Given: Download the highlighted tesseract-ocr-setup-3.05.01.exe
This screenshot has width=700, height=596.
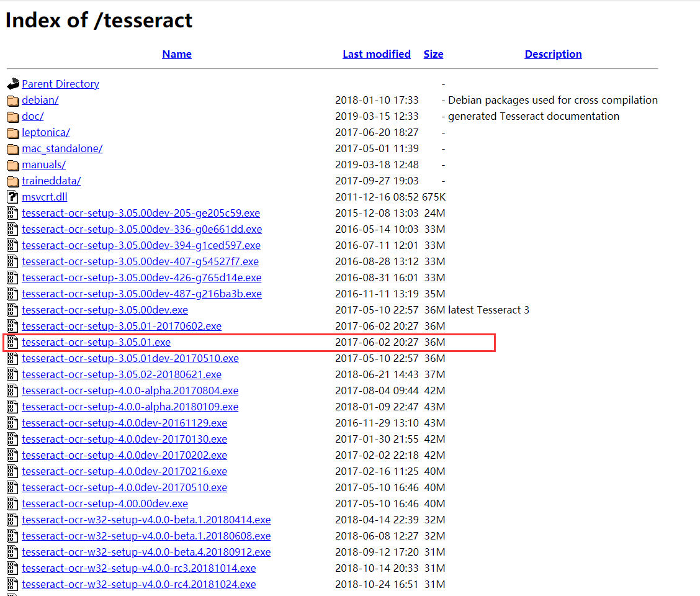Looking at the screenshot, I should click(x=96, y=342).
